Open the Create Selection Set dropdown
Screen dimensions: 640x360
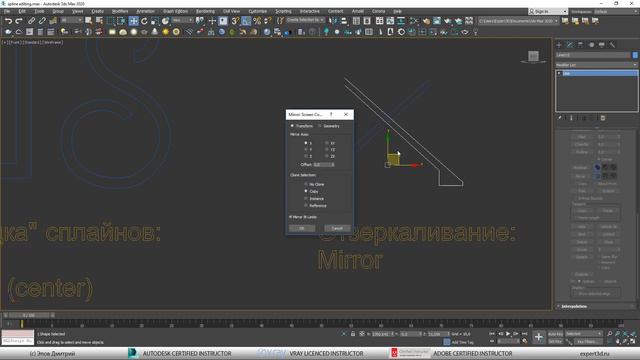coord(305,20)
